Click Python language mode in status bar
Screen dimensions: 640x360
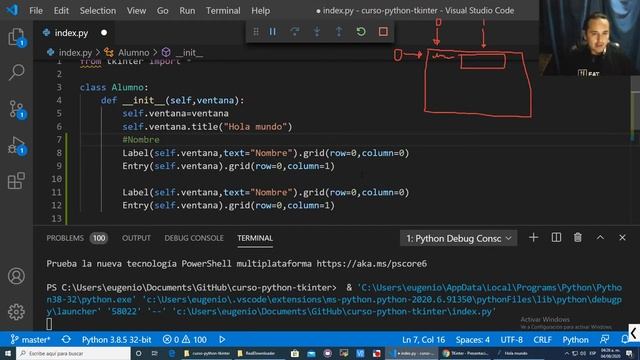pyautogui.click(x=576, y=340)
